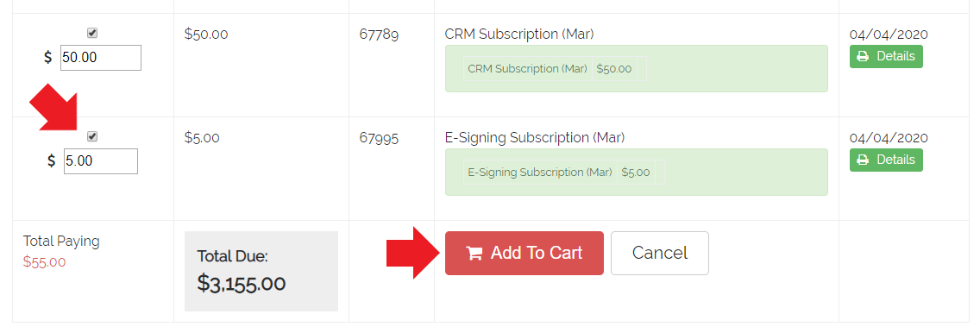This screenshot has width=980, height=333.
Task: Open Details for invoice 67995
Action: (x=886, y=160)
